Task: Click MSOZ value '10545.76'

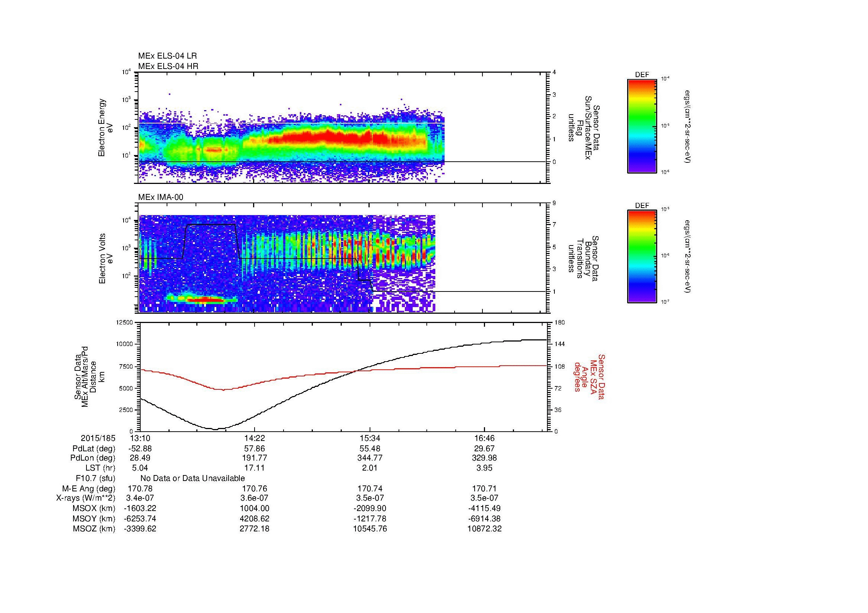Action: click(x=370, y=529)
